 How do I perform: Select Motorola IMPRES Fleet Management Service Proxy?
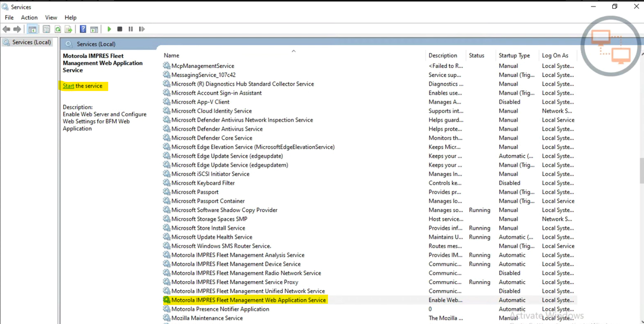pos(235,282)
